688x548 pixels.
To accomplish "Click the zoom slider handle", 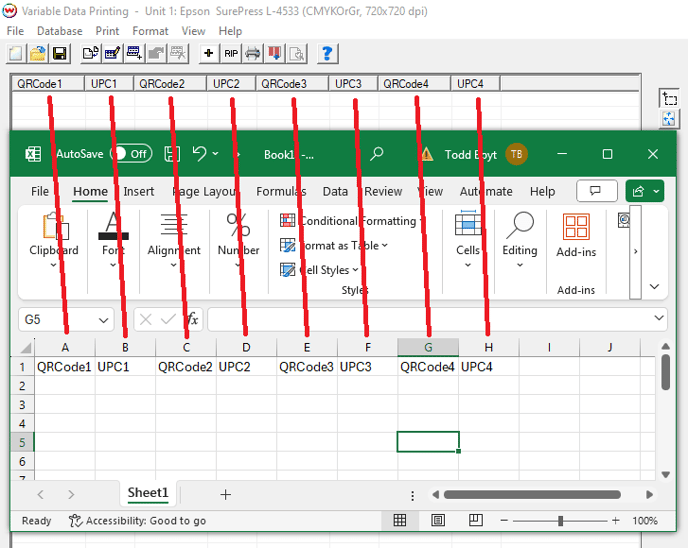I will [560, 521].
